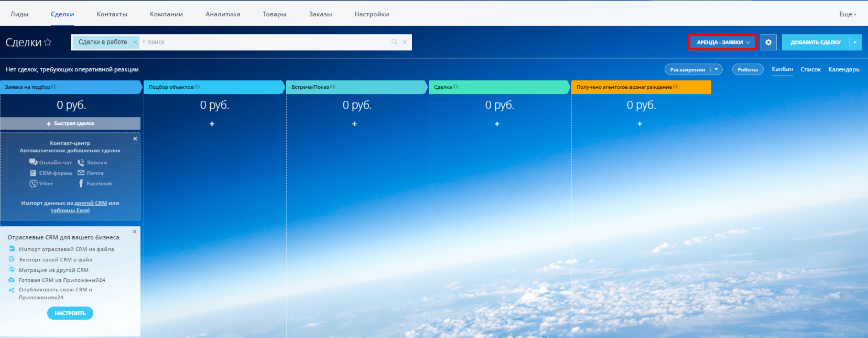Choose the Viber channel option
The width and height of the screenshot is (868, 338).
41,184
